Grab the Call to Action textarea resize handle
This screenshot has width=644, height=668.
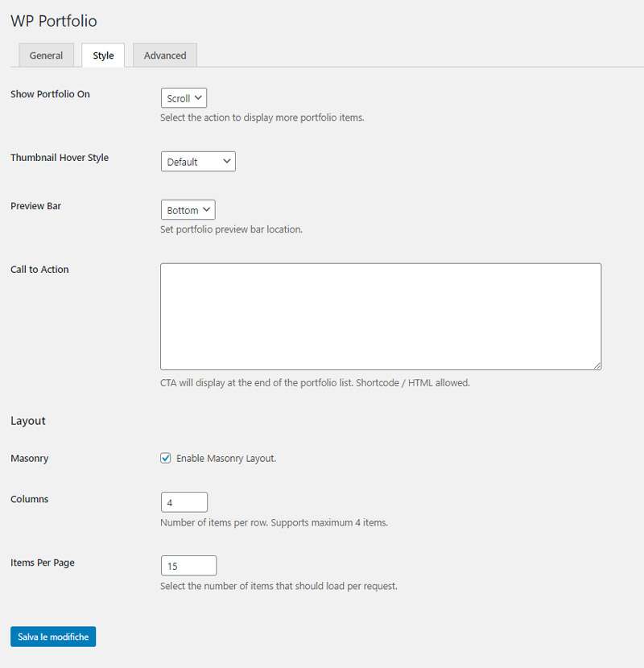[597, 365]
